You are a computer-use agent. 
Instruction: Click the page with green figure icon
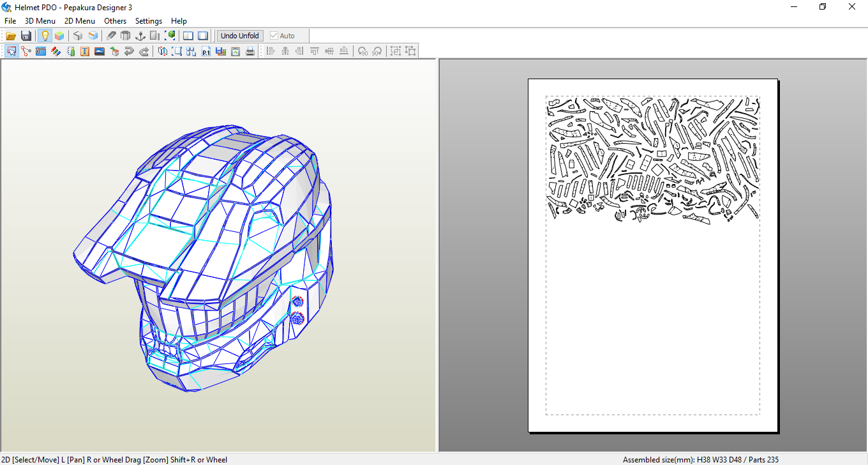coord(70,52)
